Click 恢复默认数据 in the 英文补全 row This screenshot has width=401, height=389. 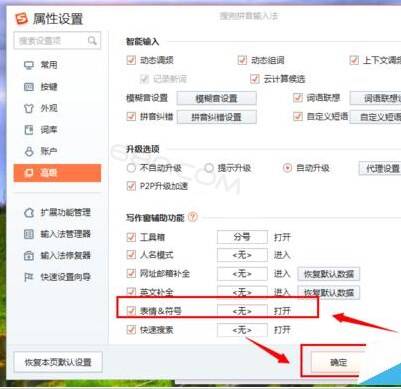click(x=328, y=292)
